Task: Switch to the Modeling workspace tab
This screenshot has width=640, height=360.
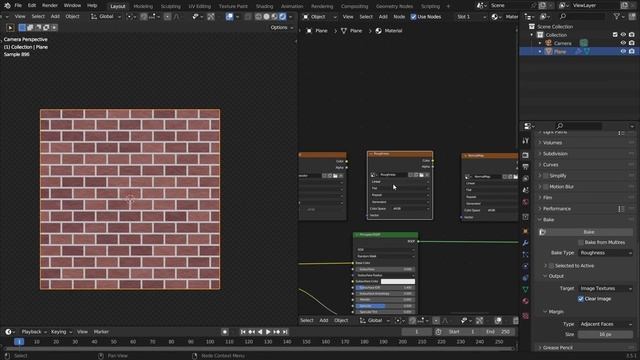Action: (x=143, y=6)
